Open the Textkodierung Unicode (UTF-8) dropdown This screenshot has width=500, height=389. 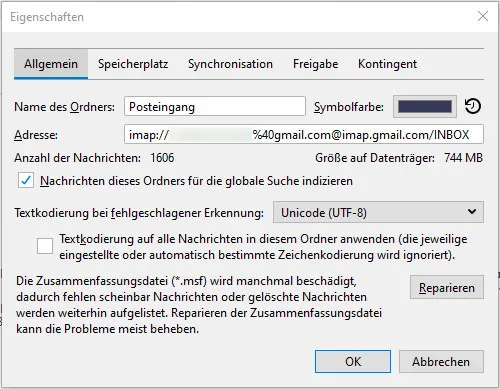pos(378,212)
